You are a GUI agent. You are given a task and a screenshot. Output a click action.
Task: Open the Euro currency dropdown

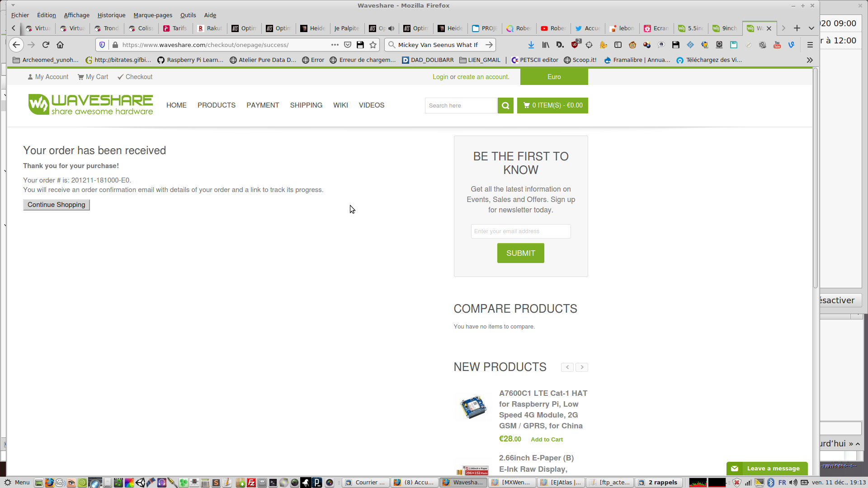coord(554,77)
